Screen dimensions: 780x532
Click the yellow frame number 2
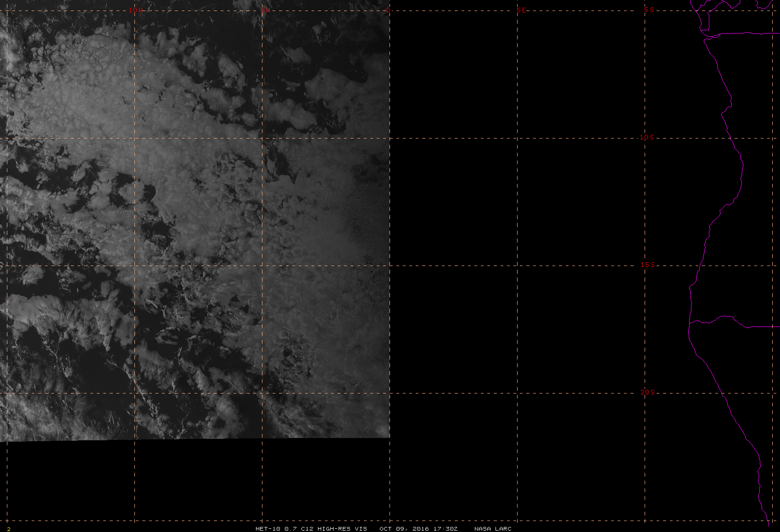point(9,529)
